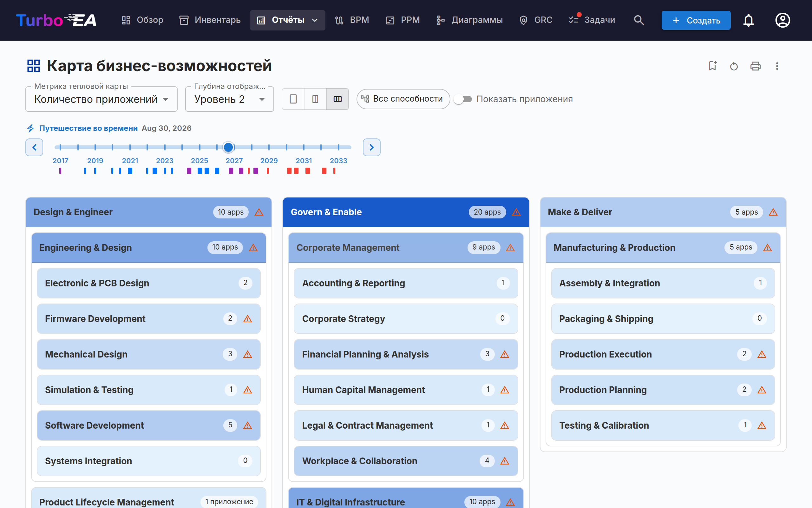
Task: Click the reset report icon
Action: pos(734,66)
